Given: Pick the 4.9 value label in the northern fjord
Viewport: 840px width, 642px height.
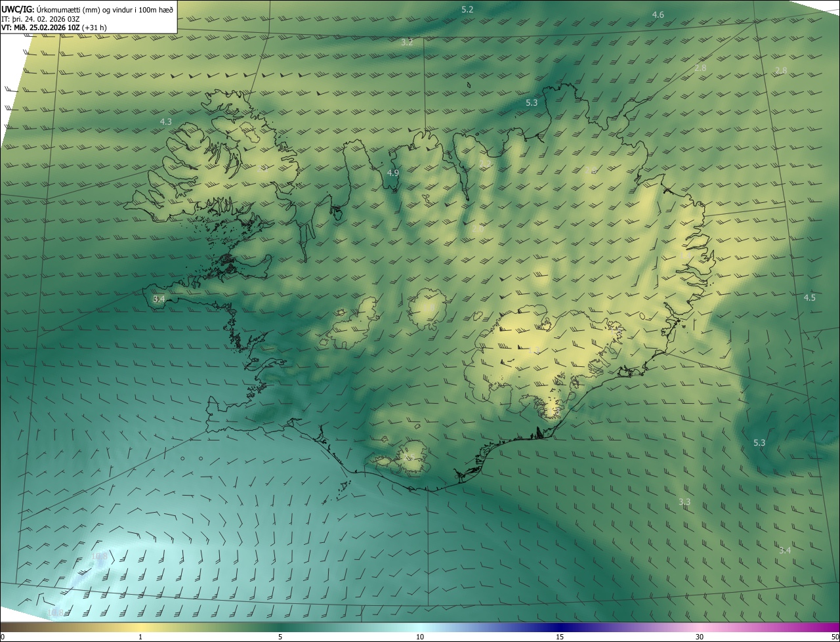Looking at the screenshot, I should (392, 173).
